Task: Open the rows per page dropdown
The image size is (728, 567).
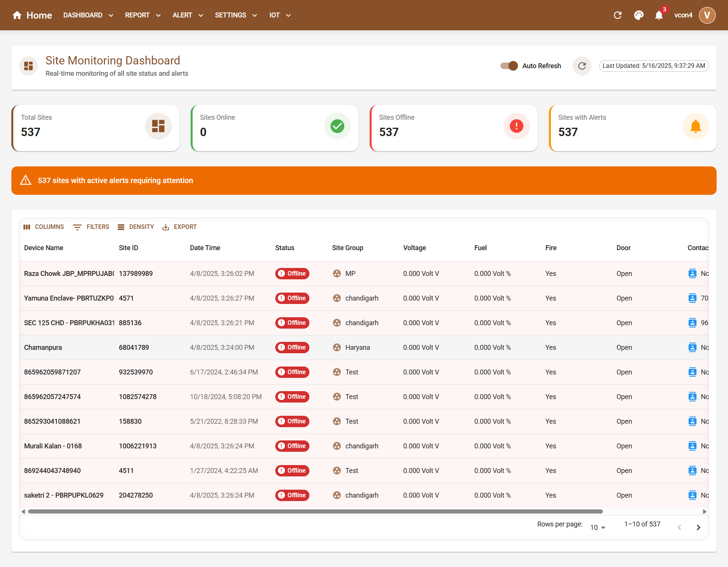Action: click(598, 527)
